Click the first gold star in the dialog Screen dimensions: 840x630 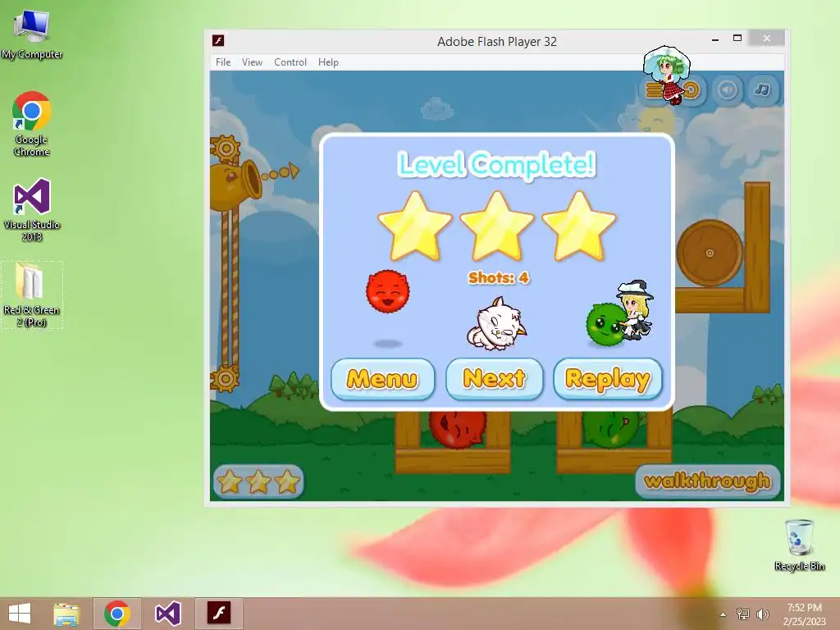click(415, 226)
